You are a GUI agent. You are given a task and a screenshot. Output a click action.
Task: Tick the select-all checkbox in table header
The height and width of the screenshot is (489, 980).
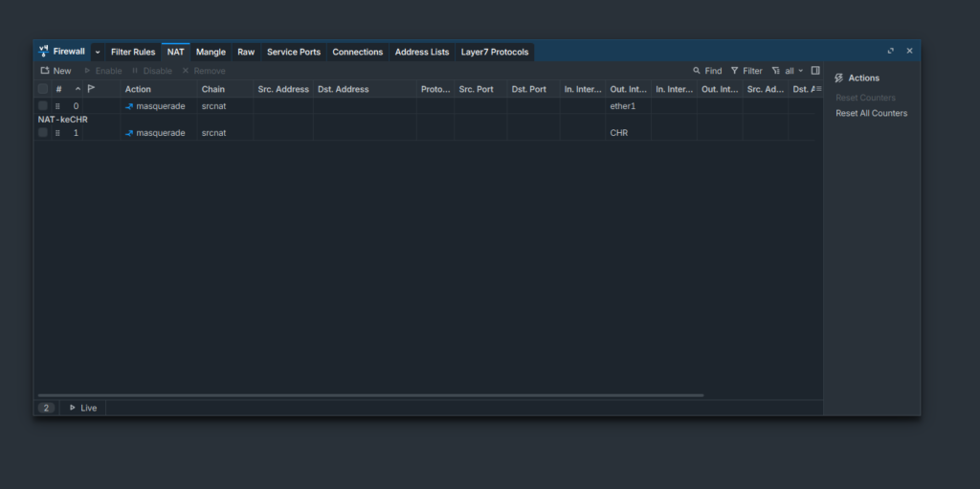click(43, 89)
